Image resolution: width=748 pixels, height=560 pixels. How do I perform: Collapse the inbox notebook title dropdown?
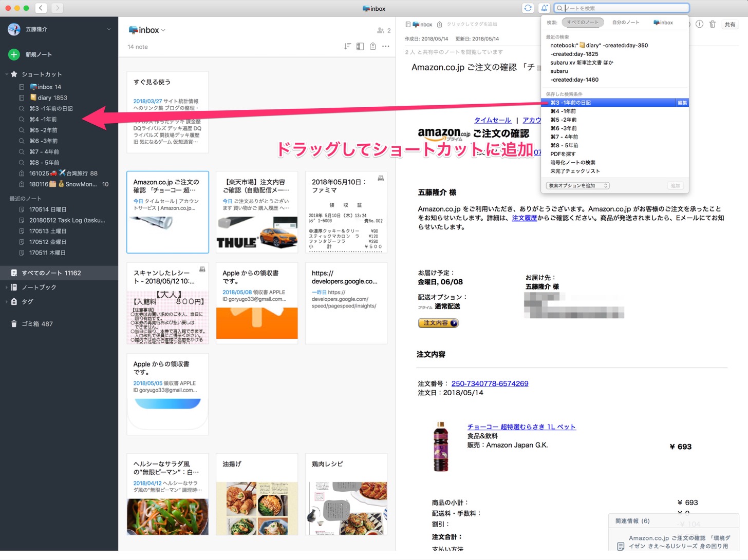pyautogui.click(x=162, y=30)
